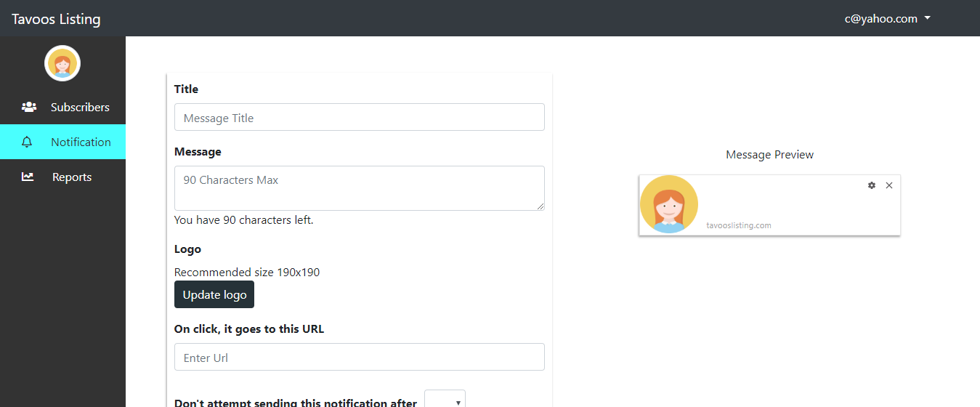Click the Reports chart icon
Screen dimensions: 980x407
point(28,177)
